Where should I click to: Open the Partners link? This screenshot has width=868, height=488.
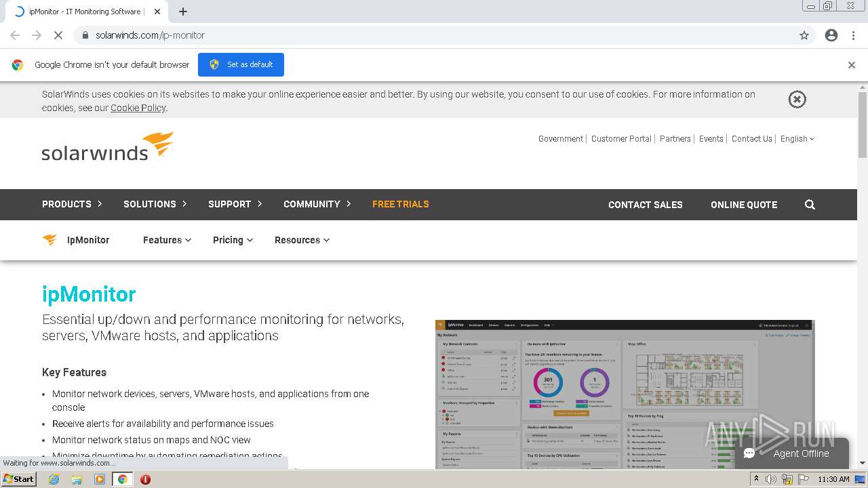(675, 139)
